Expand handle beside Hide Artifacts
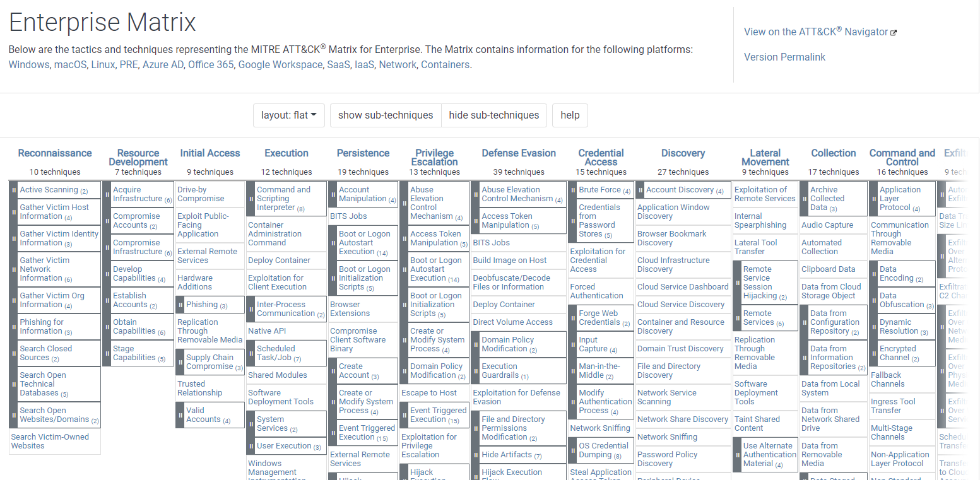Screen dimensions: 980x480 pyautogui.click(x=475, y=455)
